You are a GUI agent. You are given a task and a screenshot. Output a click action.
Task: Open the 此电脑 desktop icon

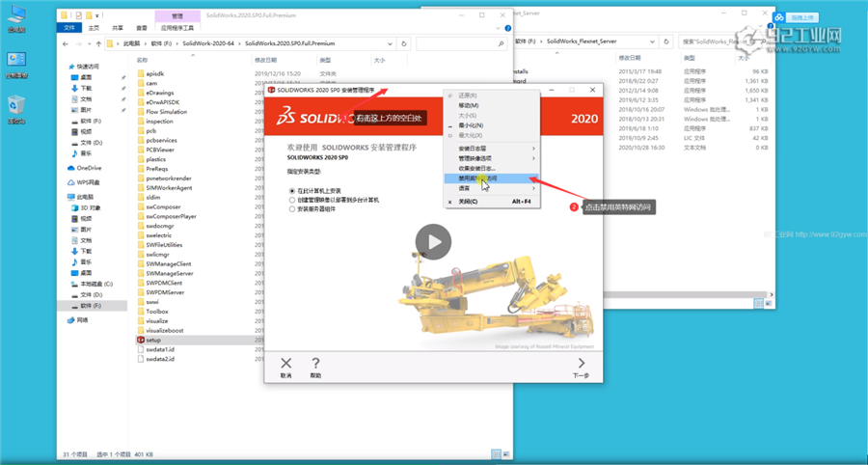[x=16, y=18]
